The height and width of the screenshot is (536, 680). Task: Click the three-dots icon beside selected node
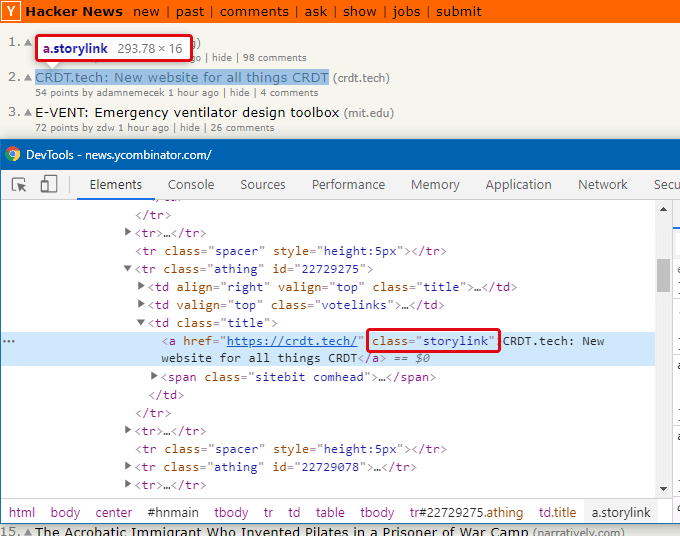[x=9, y=341]
